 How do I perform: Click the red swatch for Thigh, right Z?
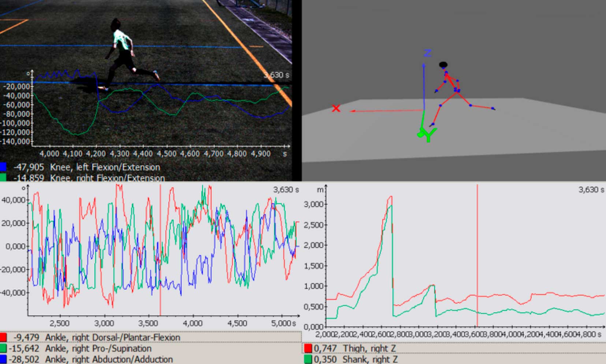308,348
